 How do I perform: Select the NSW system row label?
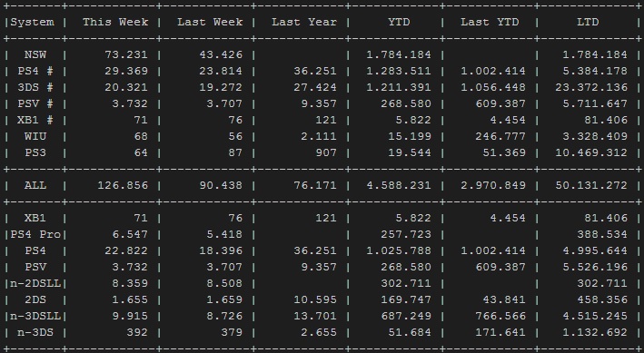coord(35,54)
